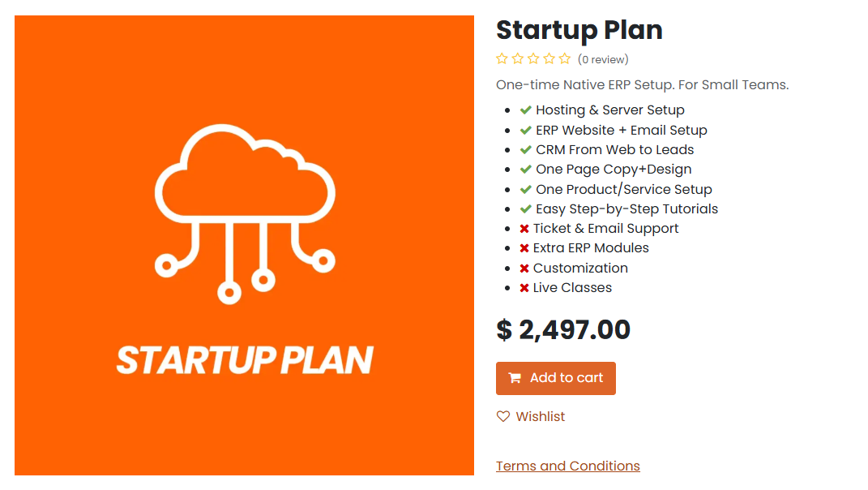The height and width of the screenshot is (490, 868).
Task: Open the (0 review) link
Action: pos(603,59)
